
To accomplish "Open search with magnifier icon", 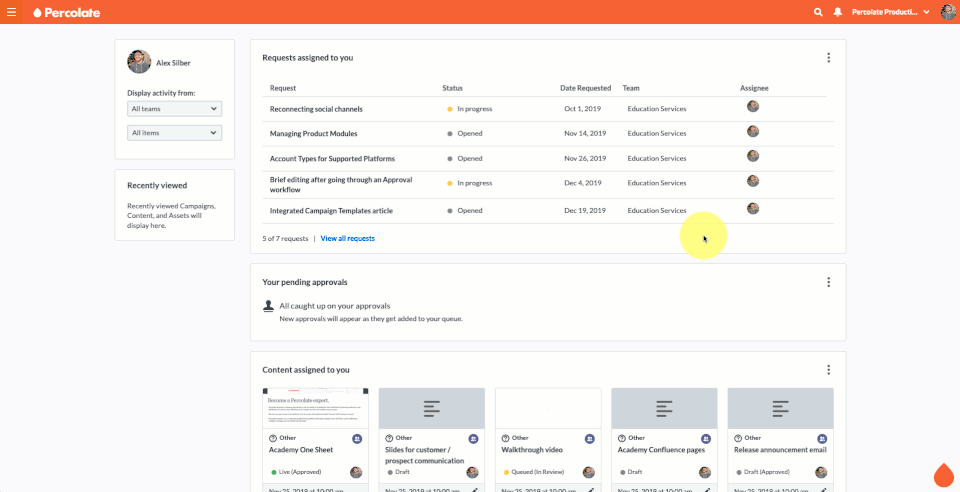I will point(818,12).
